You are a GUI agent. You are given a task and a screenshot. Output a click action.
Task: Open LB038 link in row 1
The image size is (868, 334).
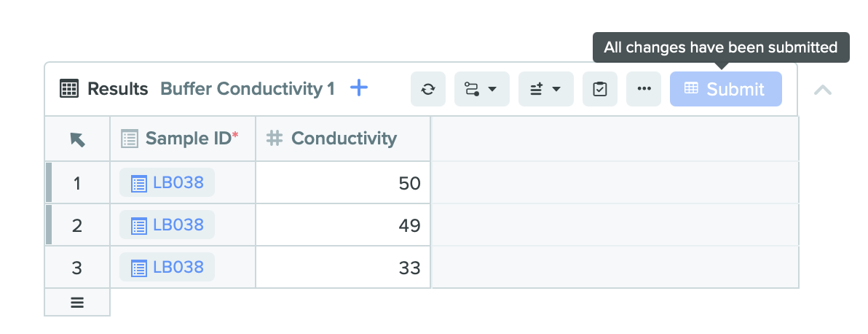pos(178,182)
